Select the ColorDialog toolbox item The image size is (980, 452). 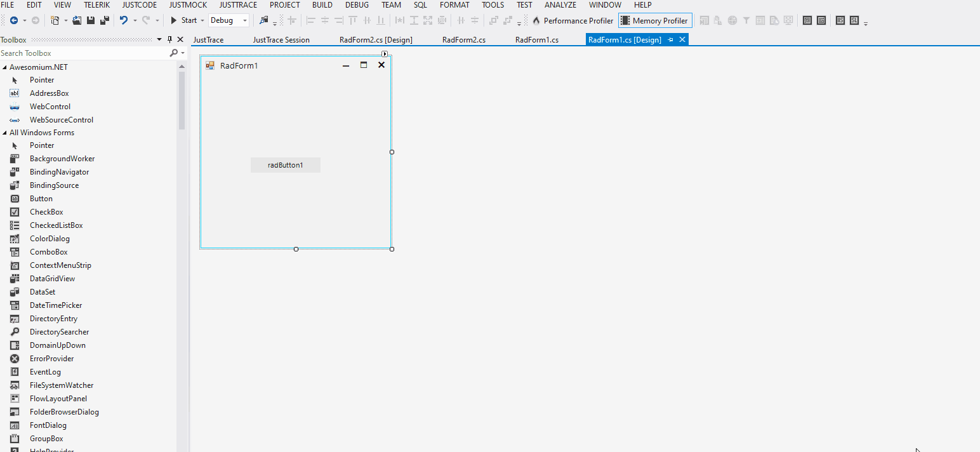pos(50,239)
